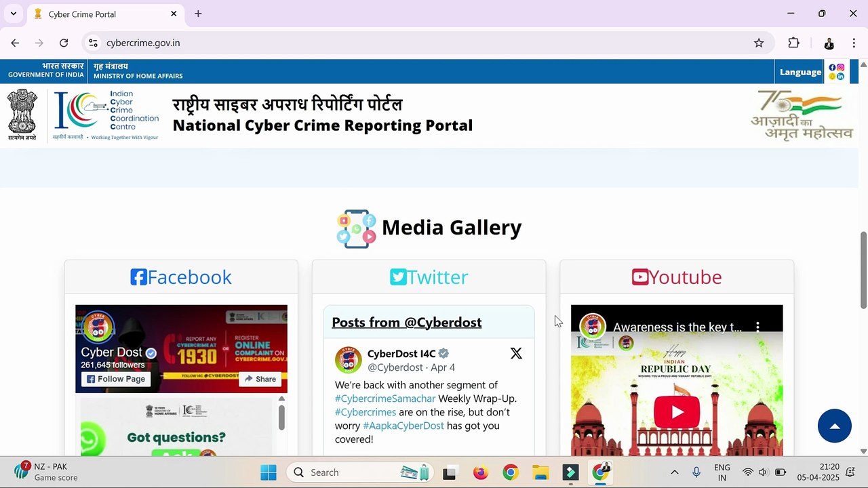
Task: Open the Posts from @Cyberdost link
Action: pyautogui.click(x=407, y=322)
